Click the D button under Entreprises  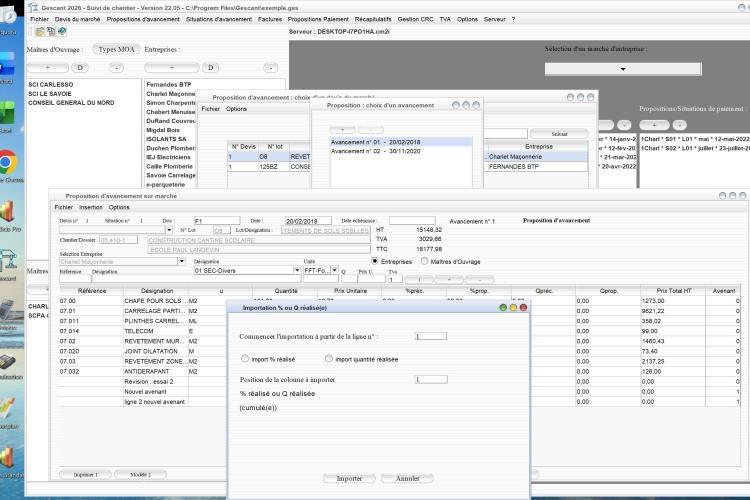(210, 67)
